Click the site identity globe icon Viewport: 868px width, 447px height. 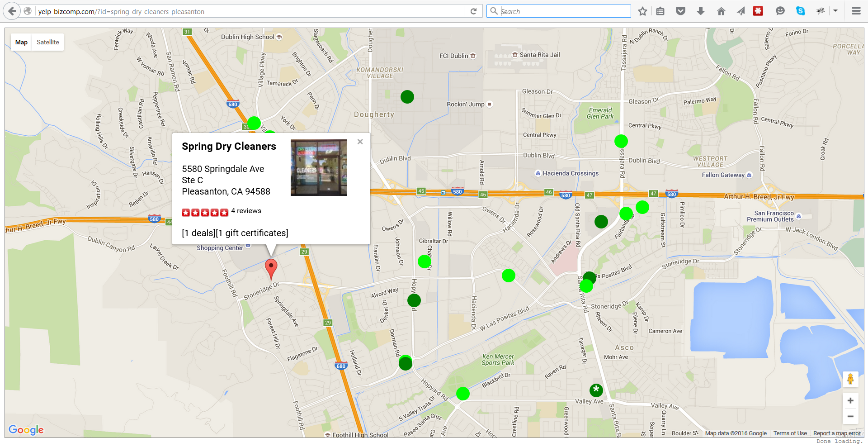coord(28,11)
